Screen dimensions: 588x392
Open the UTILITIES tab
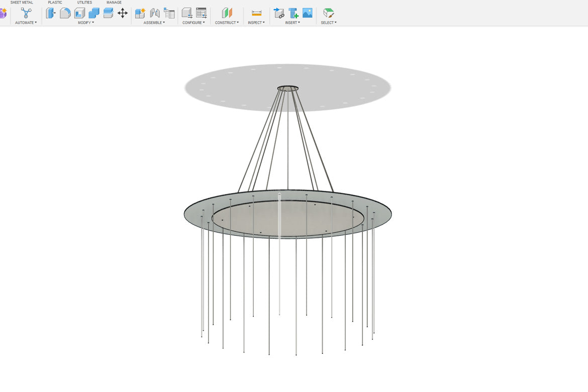84,3
